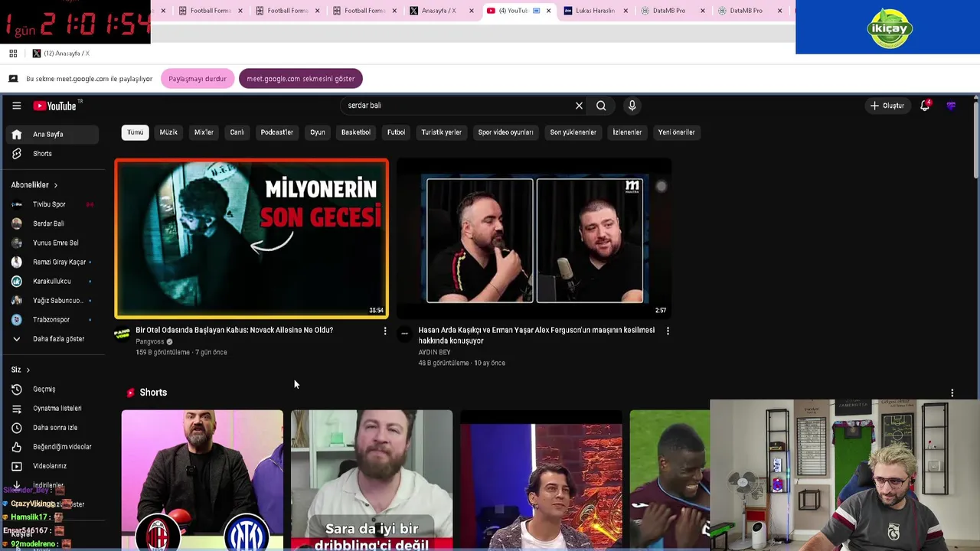The image size is (980, 551).
Task: Switch to the Anasayfa / X tab
Action: coord(440,11)
